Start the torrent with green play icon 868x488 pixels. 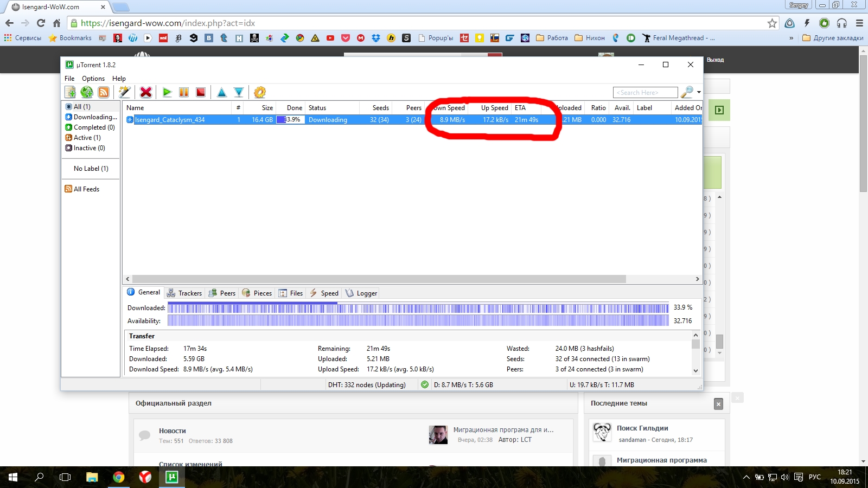click(x=167, y=92)
